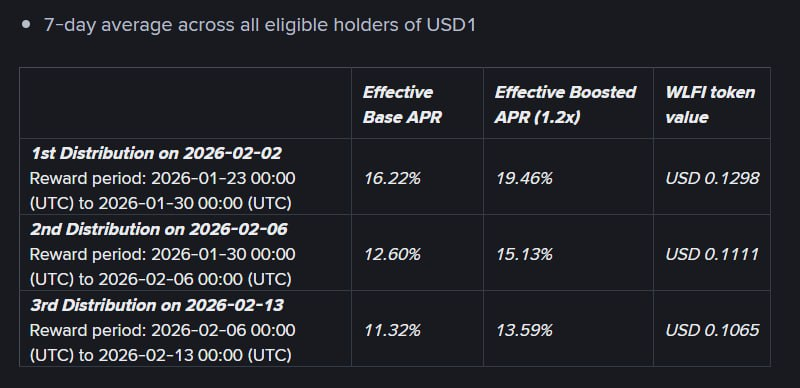This screenshot has height=388, width=800.
Task: Click the 13.59% boosted APR value
Action: pyautogui.click(x=524, y=330)
